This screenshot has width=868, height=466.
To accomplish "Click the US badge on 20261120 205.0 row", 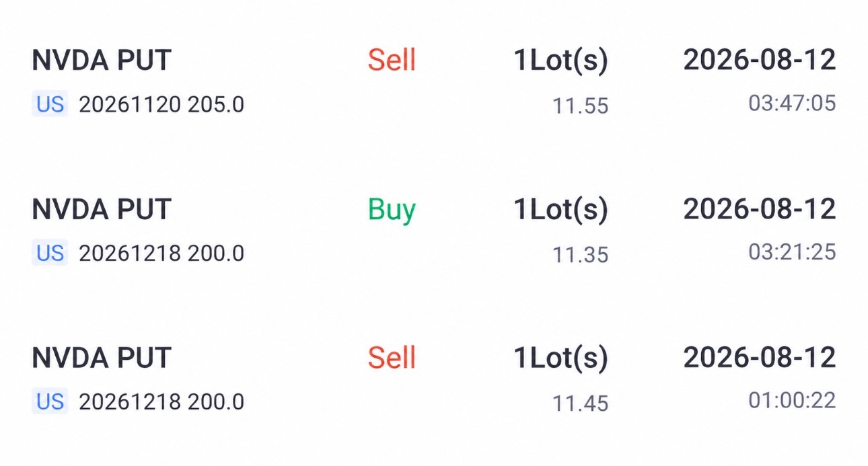I will [x=50, y=104].
